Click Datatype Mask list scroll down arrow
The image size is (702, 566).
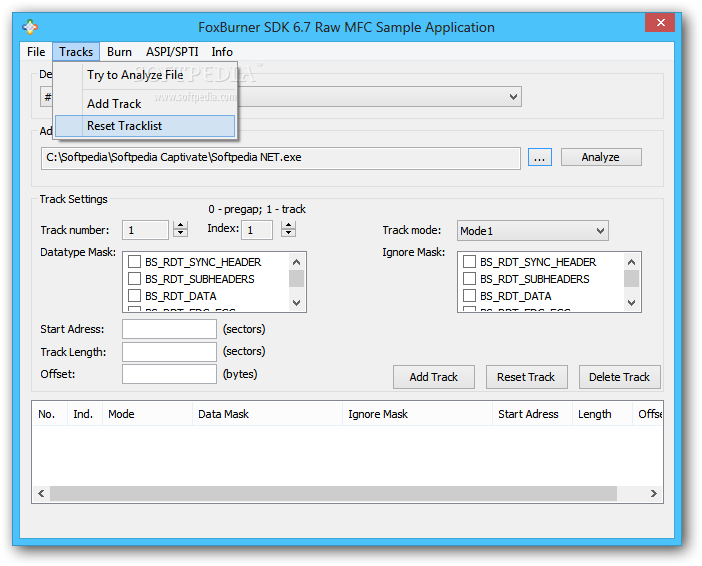(x=296, y=303)
